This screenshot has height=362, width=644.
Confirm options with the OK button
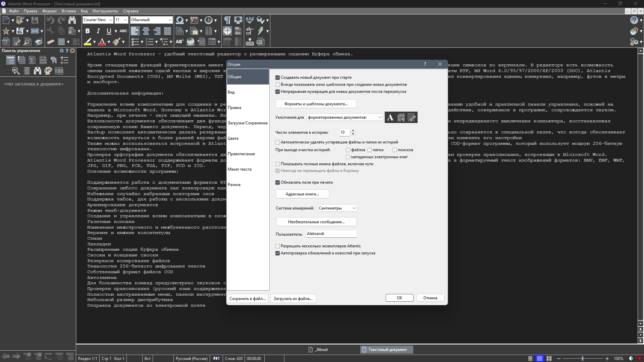(x=399, y=298)
